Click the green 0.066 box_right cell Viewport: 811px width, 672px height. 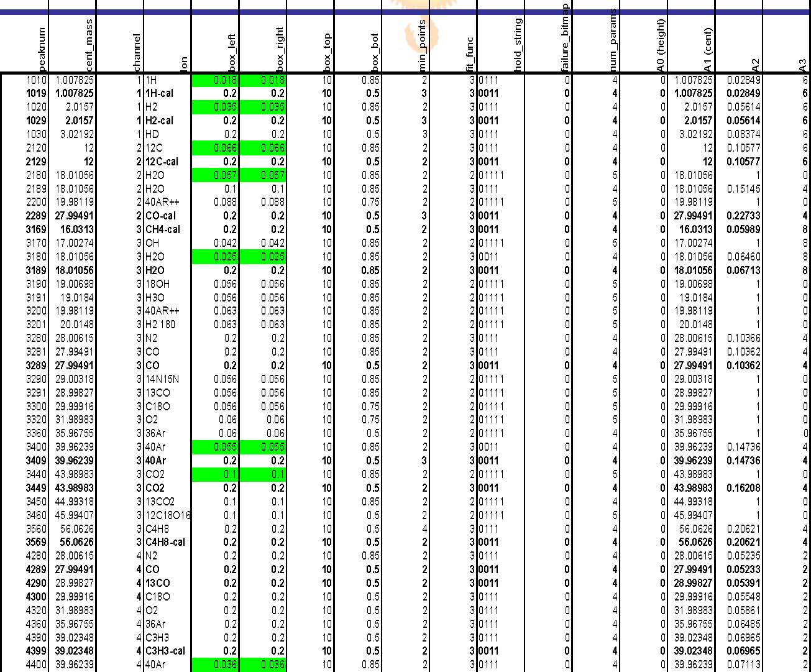click(263, 148)
